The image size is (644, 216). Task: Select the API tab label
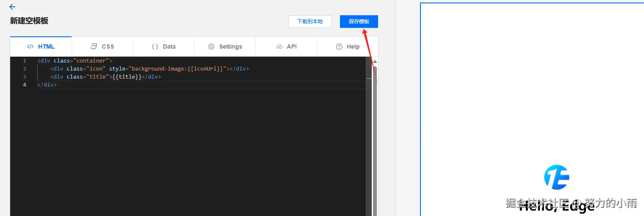292,46
